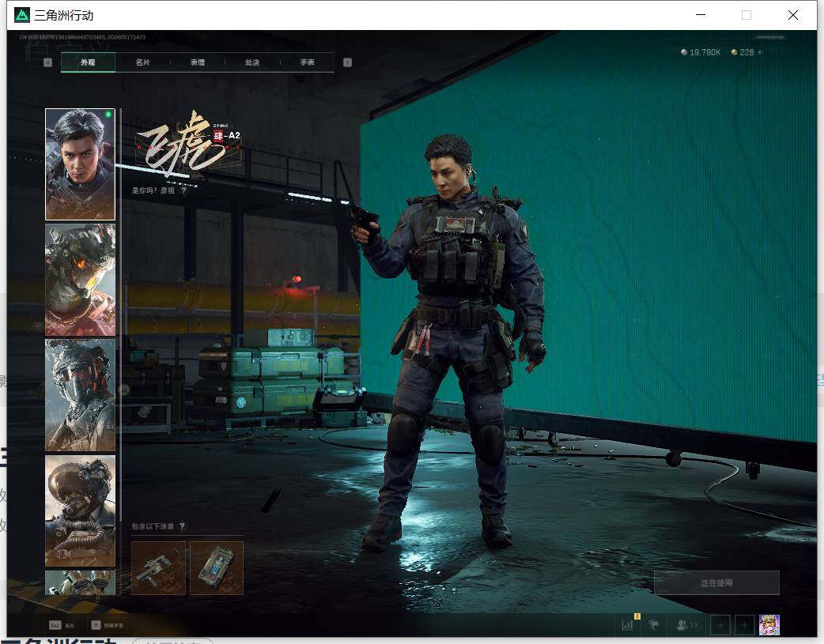This screenshot has height=644, width=824.
Task: Select the gray-haired man skin thumbnail
Action: tap(80, 164)
